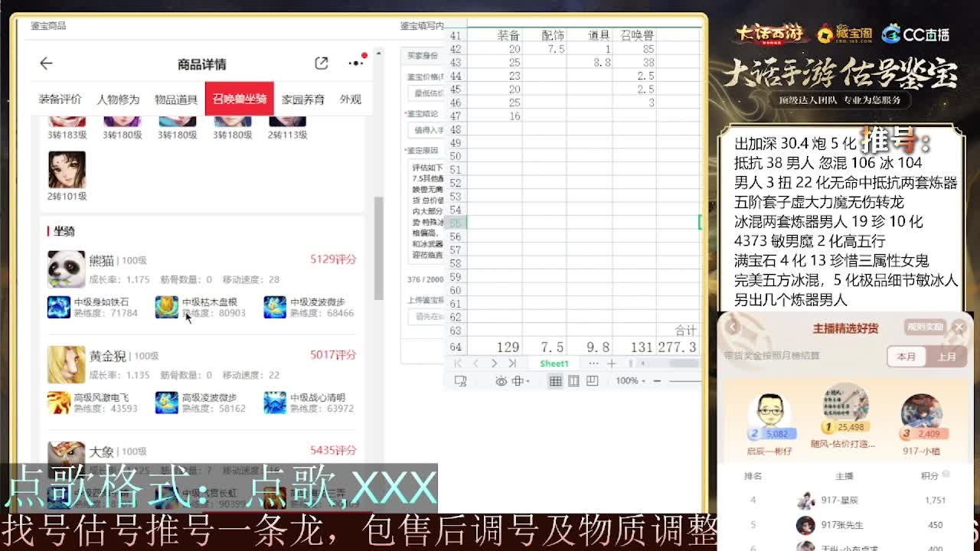Zoom out with the minus button

click(x=658, y=381)
